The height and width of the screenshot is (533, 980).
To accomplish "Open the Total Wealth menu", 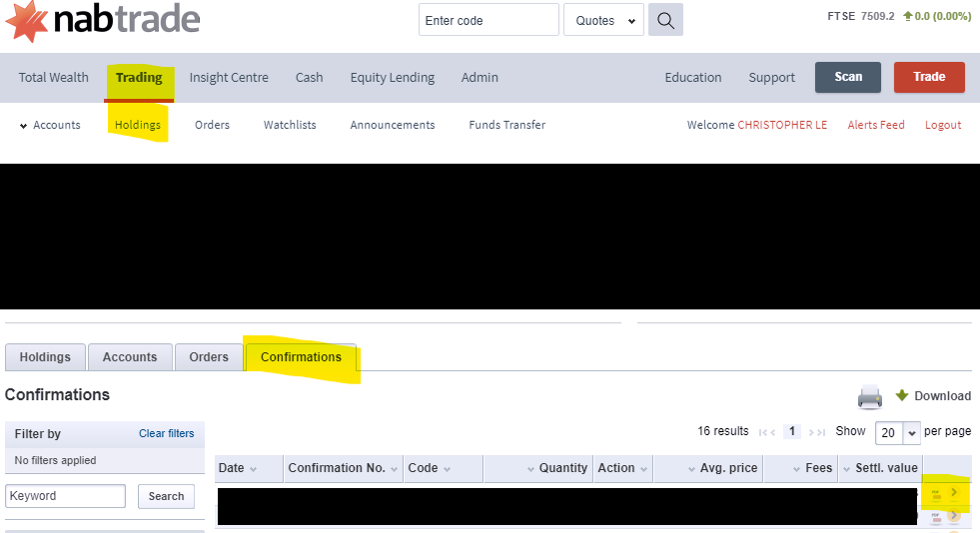I will (x=53, y=78).
